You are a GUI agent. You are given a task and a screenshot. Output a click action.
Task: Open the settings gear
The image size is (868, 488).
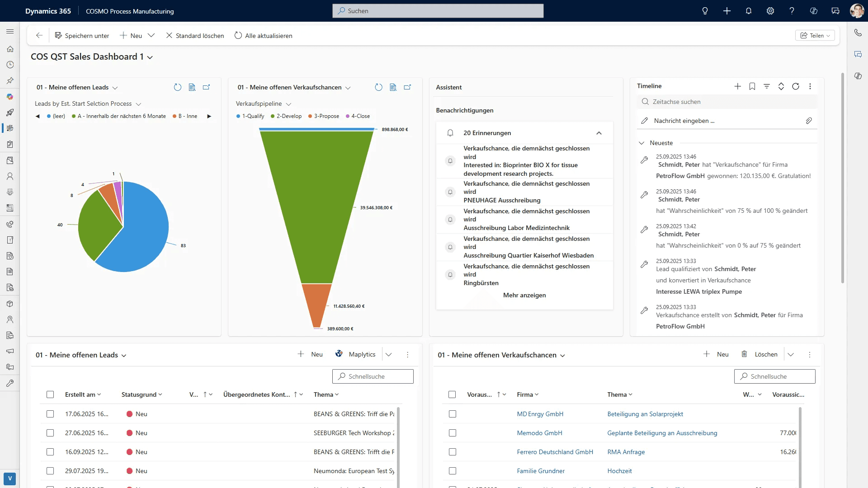click(x=770, y=11)
